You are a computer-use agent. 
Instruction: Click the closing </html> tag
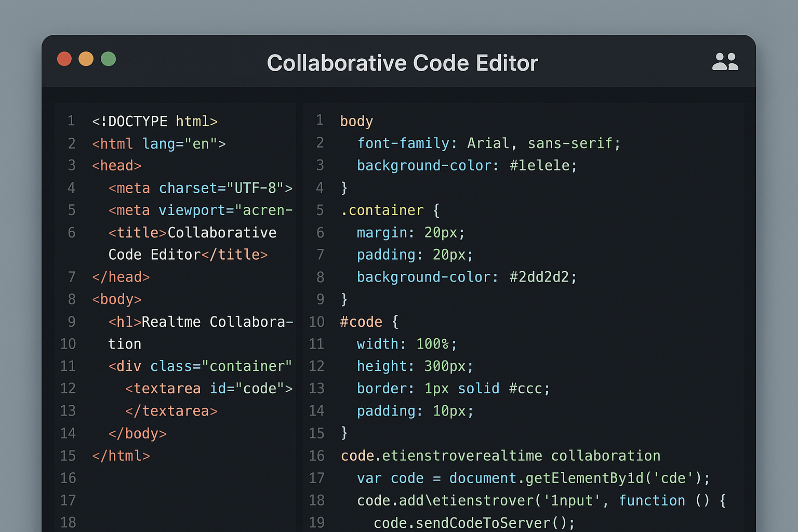(121, 456)
